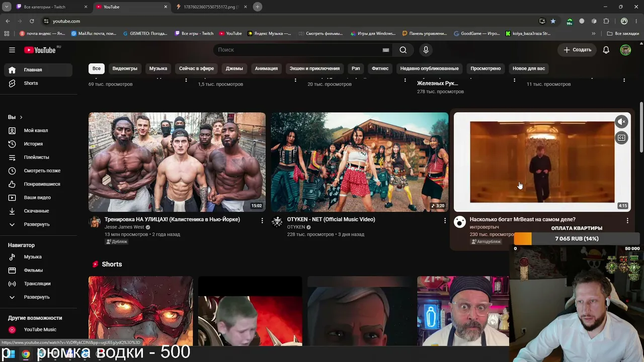
Task: Click the magnifier search button
Action: click(x=403, y=50)
